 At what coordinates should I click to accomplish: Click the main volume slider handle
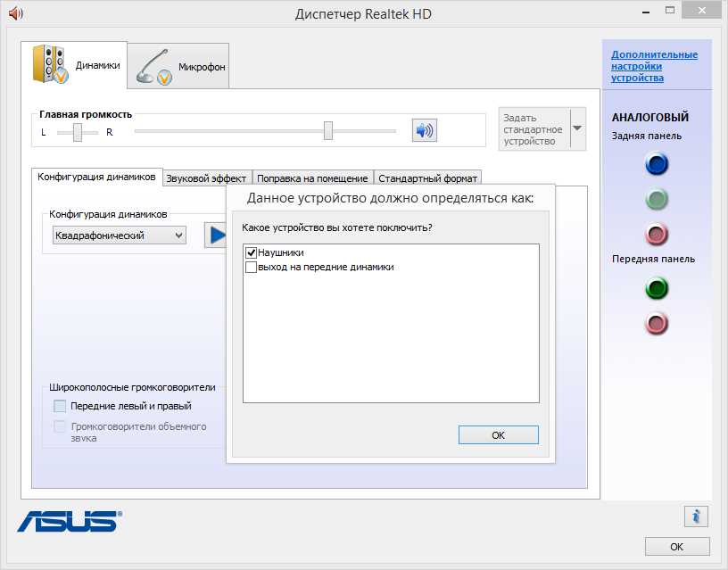328,131
